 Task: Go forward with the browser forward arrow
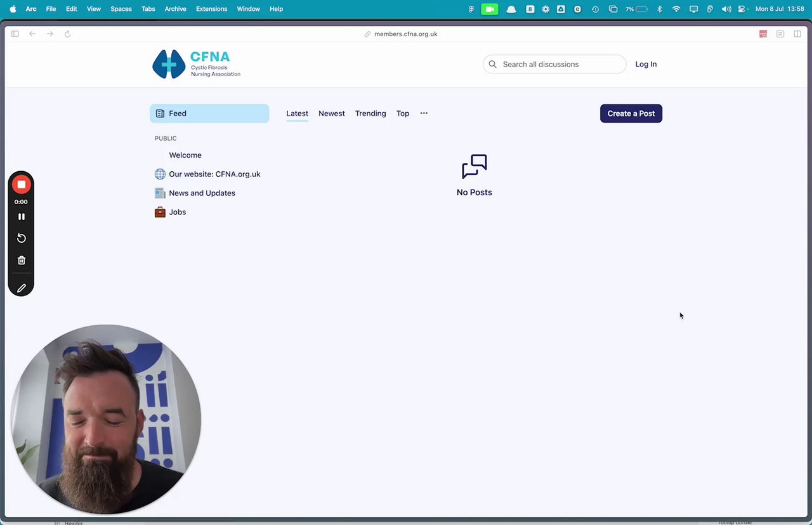(x=50, y=34)
